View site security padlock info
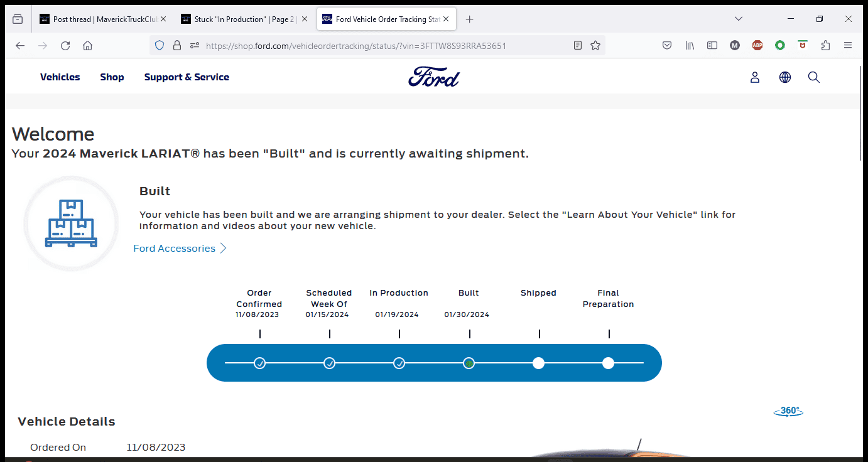 click(x=177, y=46)
